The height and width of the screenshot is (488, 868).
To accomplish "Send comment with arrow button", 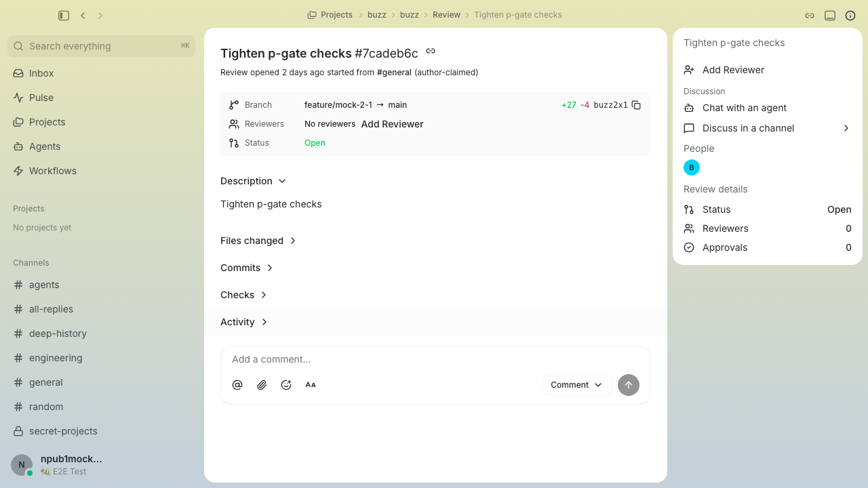I will [x=629, y=385].
